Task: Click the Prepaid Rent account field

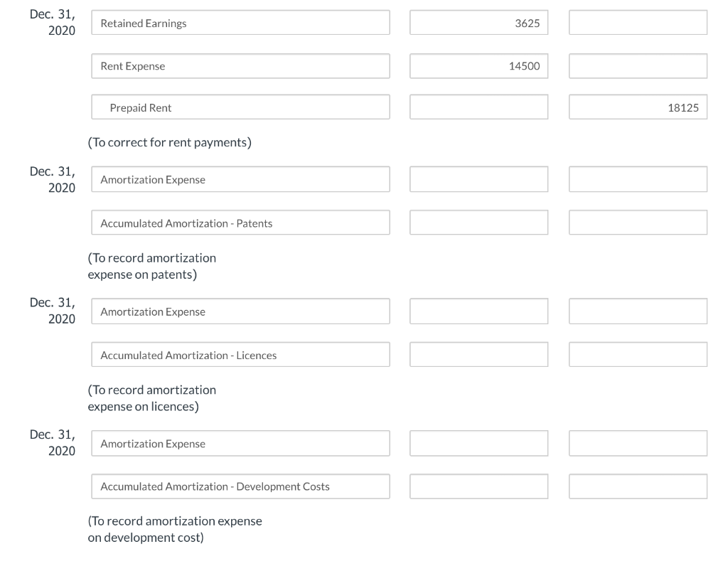Action: [240, 107]
